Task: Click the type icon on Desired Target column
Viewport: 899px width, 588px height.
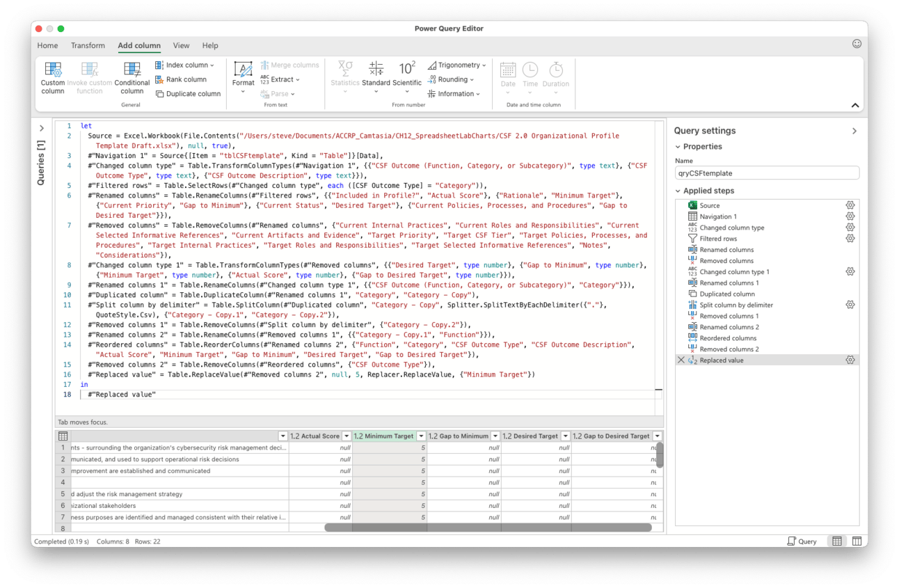Action: (507, 436)
